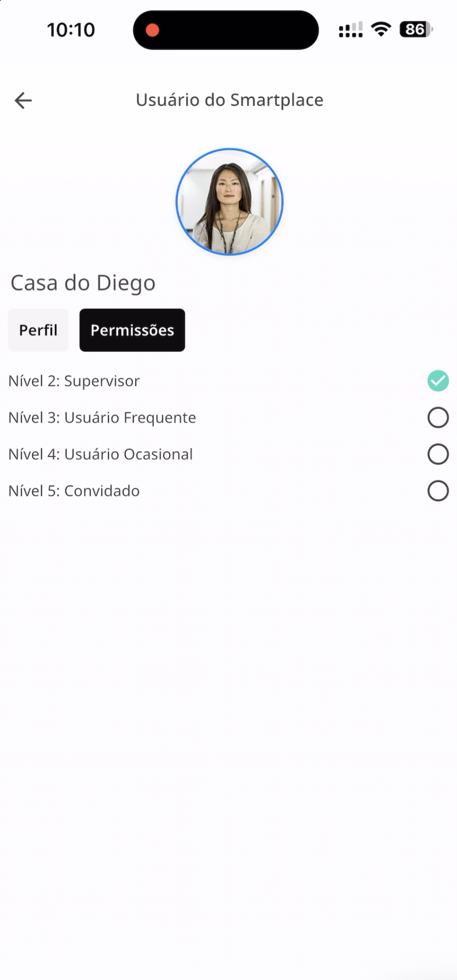Open the Permissões tab
The height and width of the screenshot is (980, 457).
click(x=132, y=330)
